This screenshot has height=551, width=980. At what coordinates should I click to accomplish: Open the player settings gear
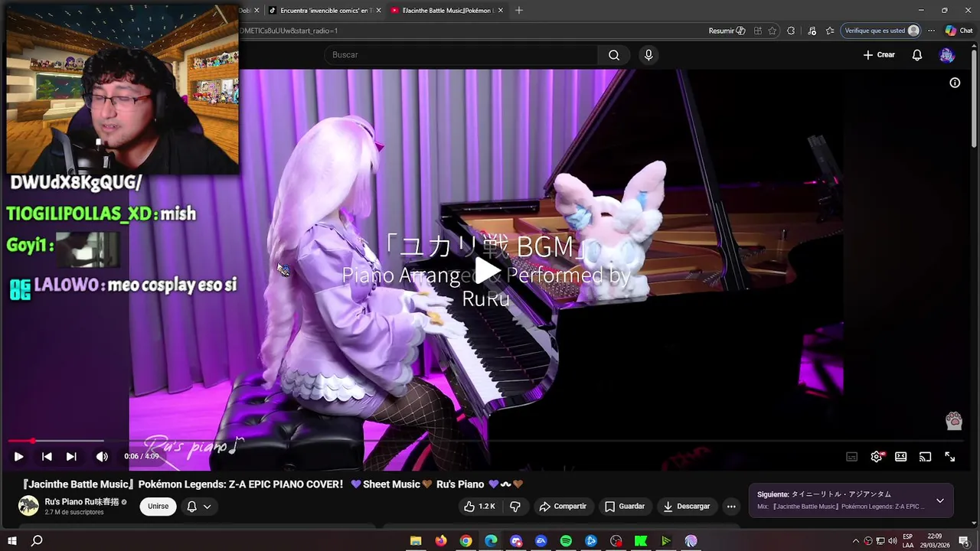click(x=877, y=457)
